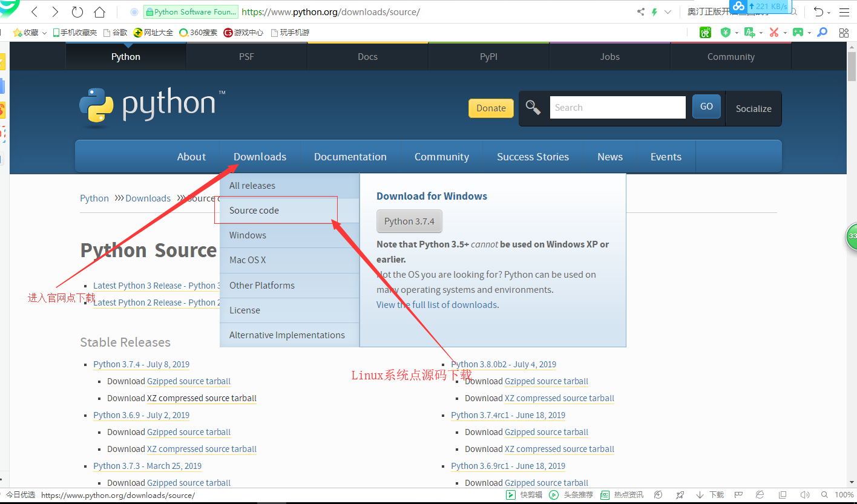
Task: Open the Python tab in top bar
Action: [x=126, y=56]
